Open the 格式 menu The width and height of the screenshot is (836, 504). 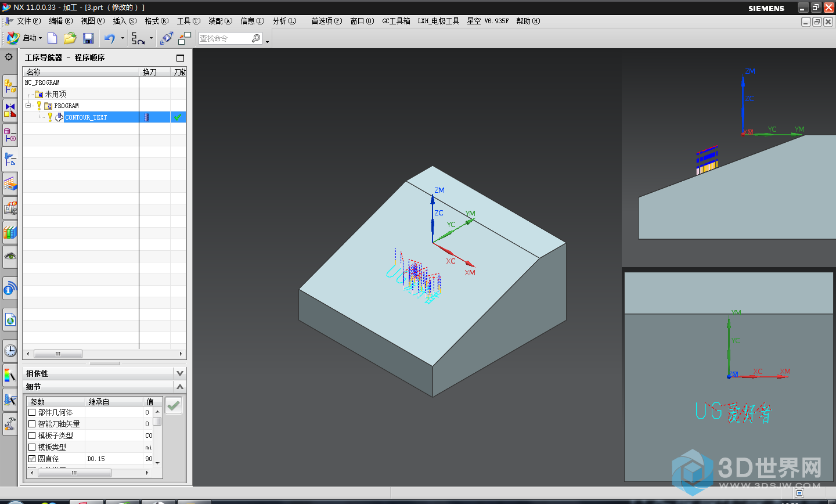tap(156, 21)
